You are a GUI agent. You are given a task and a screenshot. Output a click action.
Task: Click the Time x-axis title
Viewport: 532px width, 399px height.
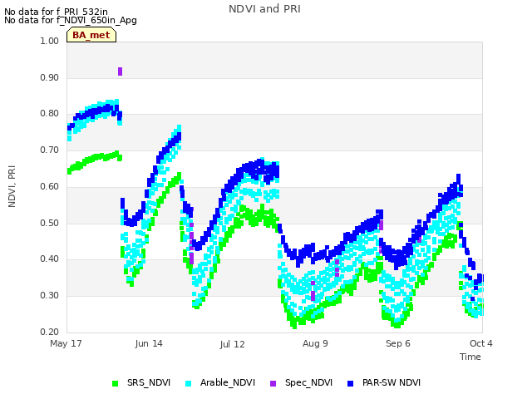tap(470, 357)
